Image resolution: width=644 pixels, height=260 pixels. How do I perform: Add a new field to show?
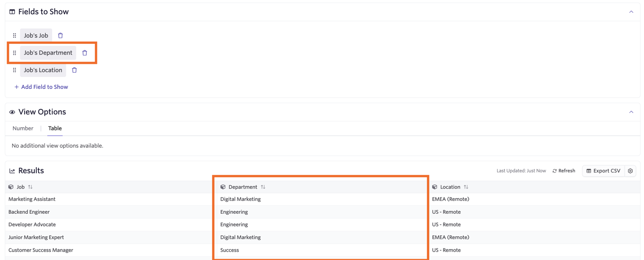pos(41,87)
